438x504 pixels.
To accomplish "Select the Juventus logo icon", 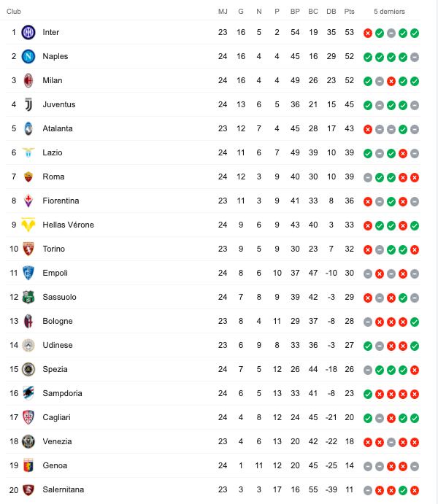I will (28, 104).
